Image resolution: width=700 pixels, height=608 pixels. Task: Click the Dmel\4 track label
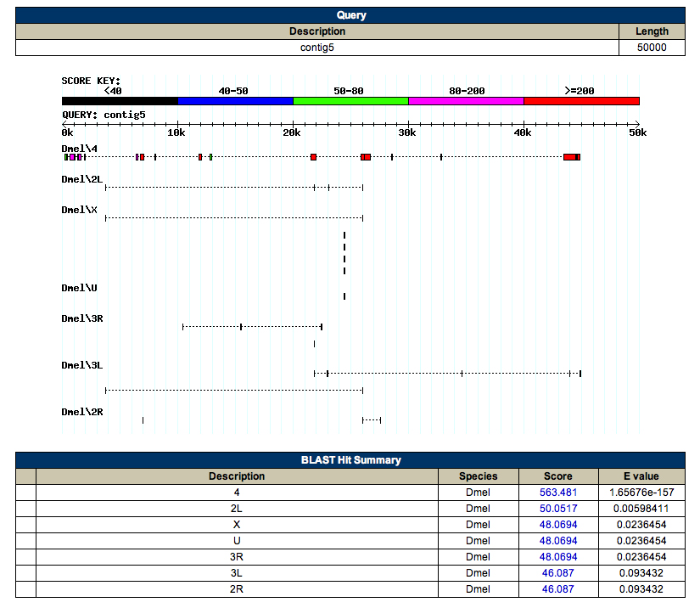pyautogui.click(x=79, y=149)
